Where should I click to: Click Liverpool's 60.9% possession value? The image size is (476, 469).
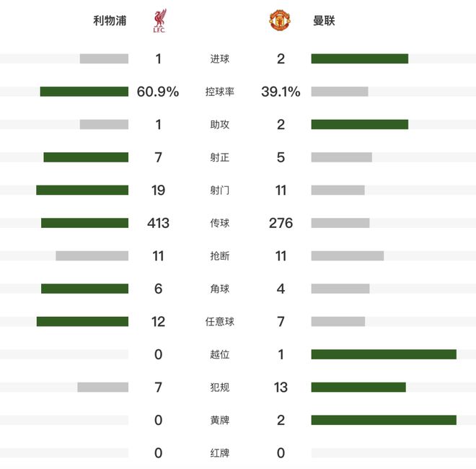(x=158, y=92)
